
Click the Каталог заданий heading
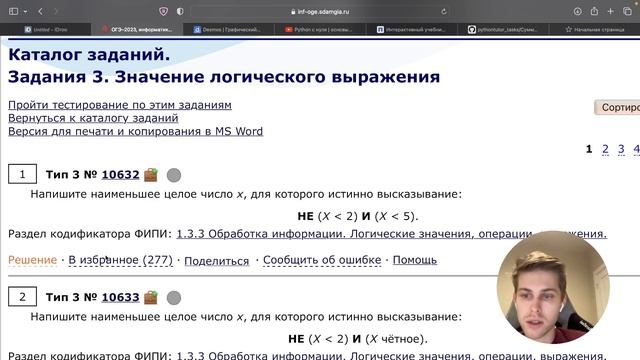click(x=89, y=54)
